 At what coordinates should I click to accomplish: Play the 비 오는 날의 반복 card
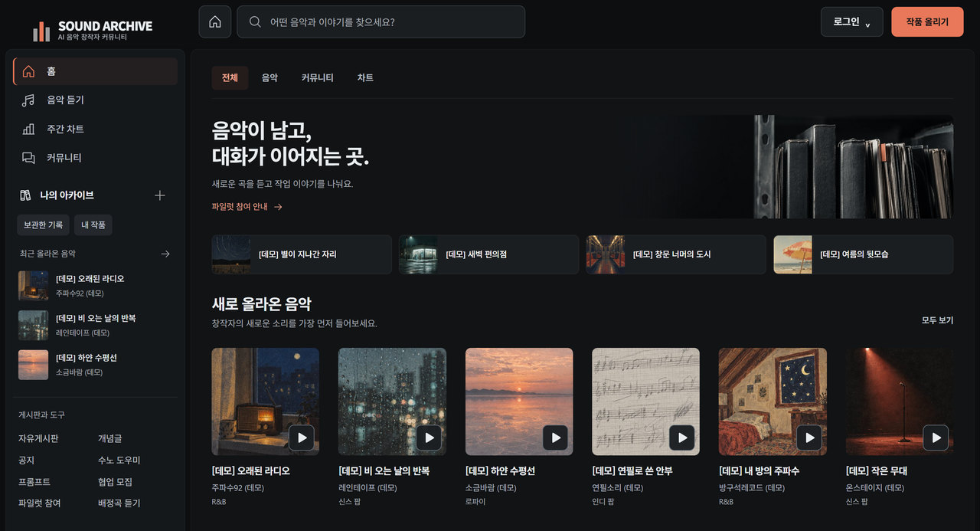429,438
